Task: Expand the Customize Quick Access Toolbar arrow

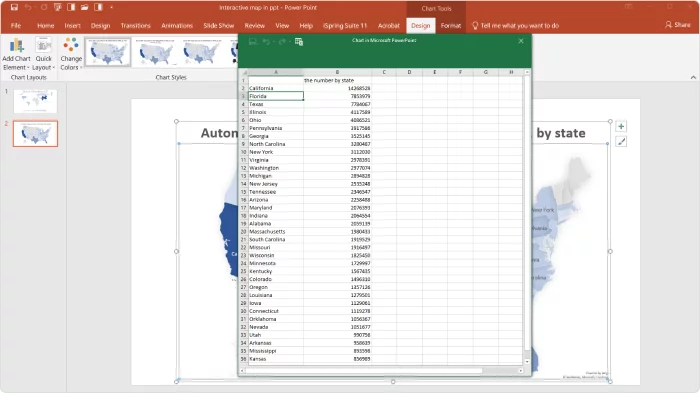Action: [111, 8]
